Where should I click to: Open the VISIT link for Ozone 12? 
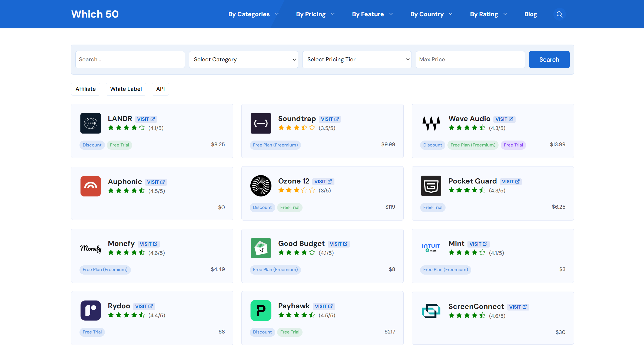323,182
